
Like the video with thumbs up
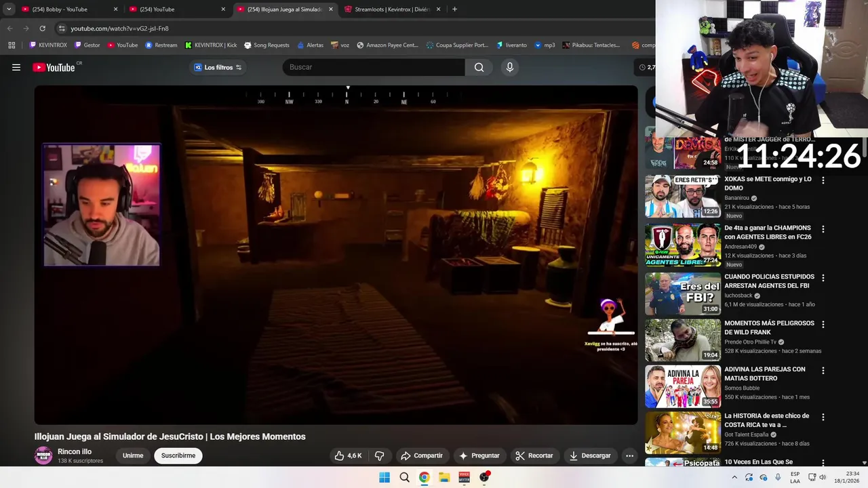tap(349, 455)
